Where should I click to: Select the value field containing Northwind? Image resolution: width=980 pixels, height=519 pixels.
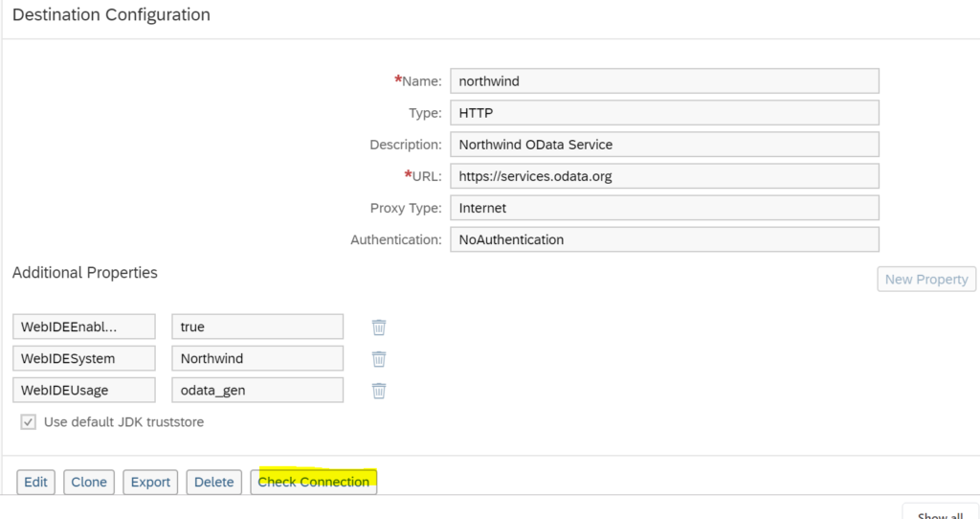coord(257,359)
